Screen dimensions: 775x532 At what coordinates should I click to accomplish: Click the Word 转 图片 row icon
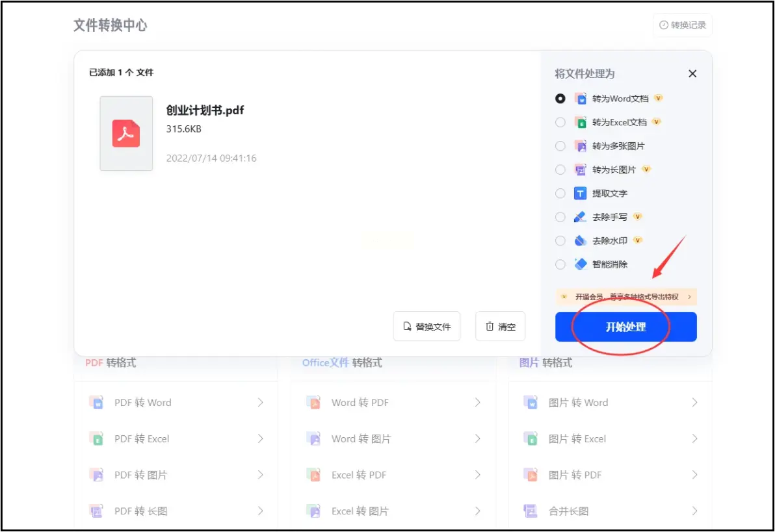pyautogui.click(x=313, y=438)
